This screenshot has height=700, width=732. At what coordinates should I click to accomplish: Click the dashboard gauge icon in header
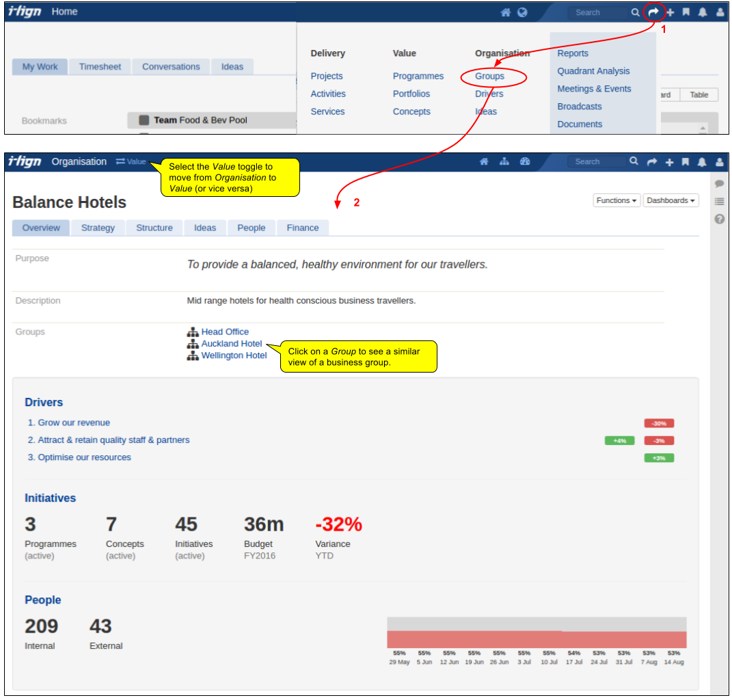(525, 162)
